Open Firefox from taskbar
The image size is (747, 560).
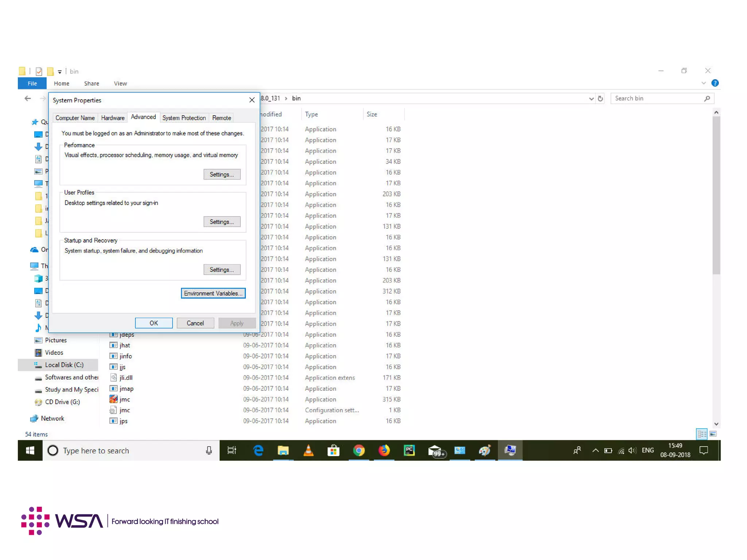tap(384, 451)
